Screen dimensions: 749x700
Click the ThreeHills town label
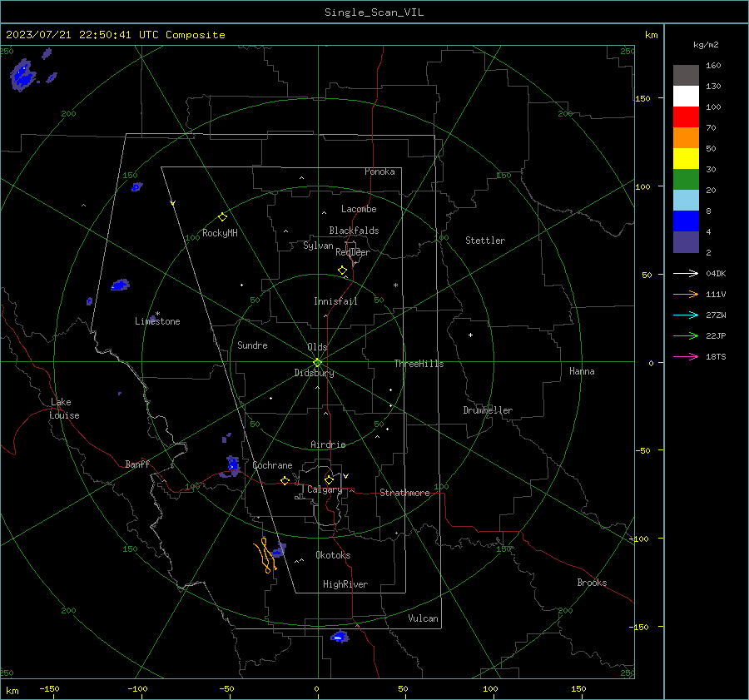(x=419, y=364)
